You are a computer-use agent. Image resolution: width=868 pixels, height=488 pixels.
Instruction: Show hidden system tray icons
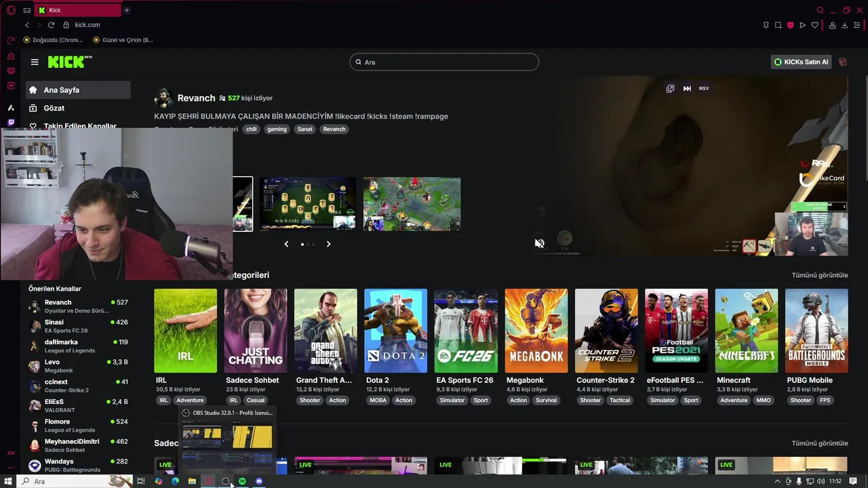pos(777,481)
